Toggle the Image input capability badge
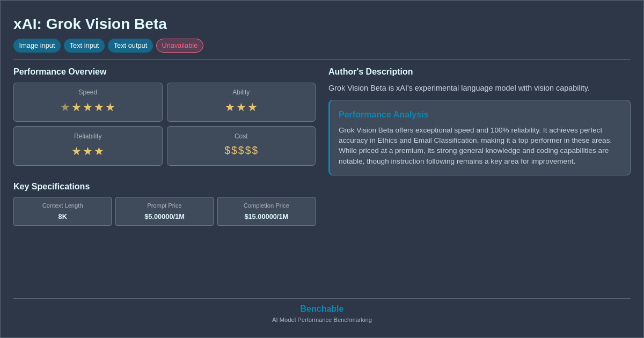 click(36, 46)
